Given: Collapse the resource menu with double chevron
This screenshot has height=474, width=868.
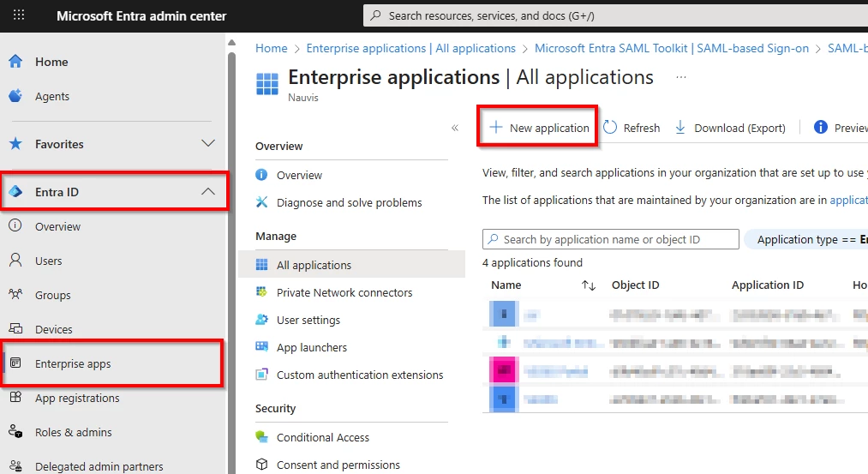Looking at the screenshot, I should click(x=455, y=128).
